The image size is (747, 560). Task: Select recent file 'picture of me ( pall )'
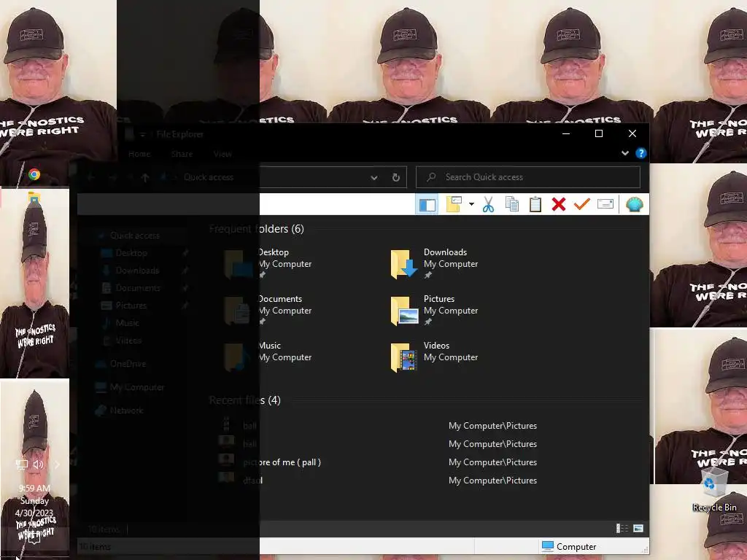click(282, 462)
